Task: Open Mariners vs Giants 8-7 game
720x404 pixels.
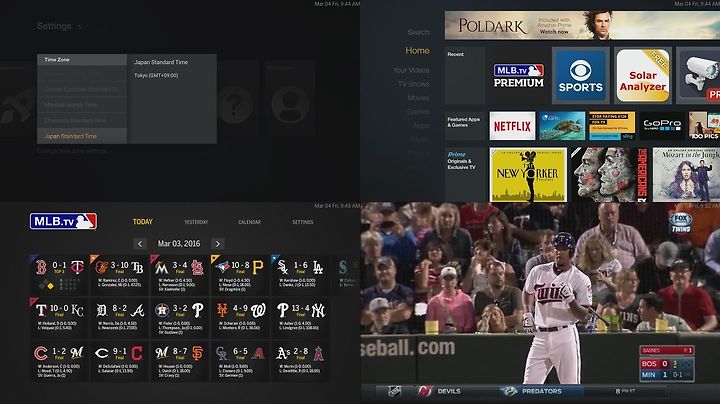Action: 180,361
